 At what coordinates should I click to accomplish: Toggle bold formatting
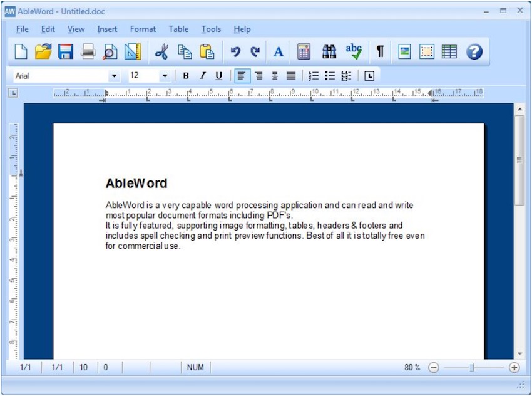click(186, 75)
